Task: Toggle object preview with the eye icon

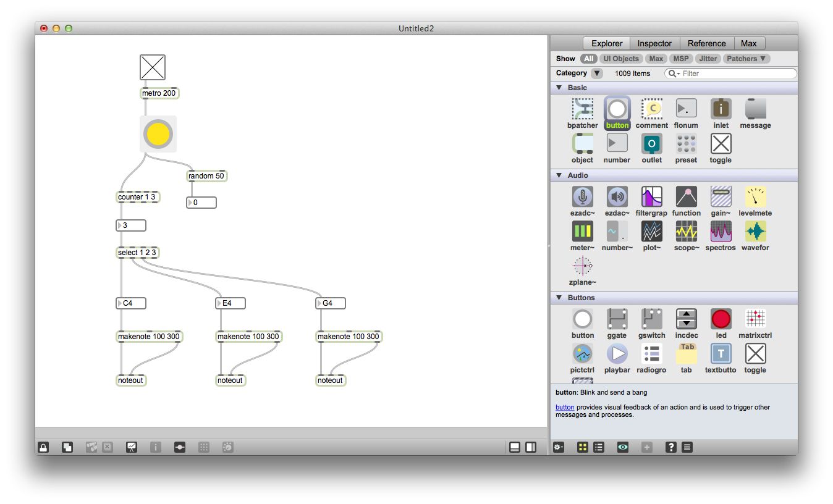Action: [x=623, y=447]
